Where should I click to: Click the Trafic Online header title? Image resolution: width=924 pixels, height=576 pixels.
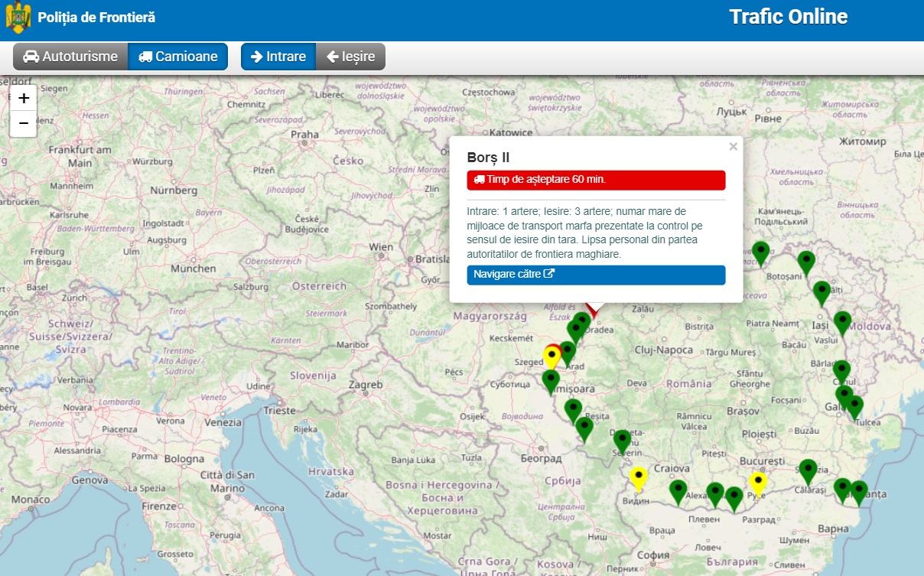(x=788, y=17)
